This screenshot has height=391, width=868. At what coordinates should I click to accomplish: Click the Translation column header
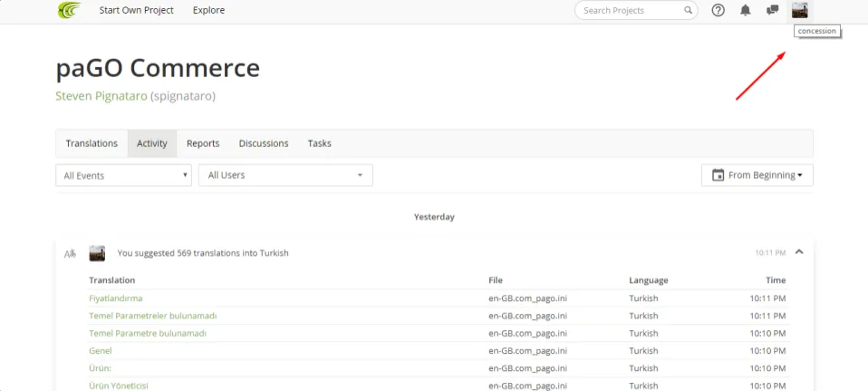111,280
